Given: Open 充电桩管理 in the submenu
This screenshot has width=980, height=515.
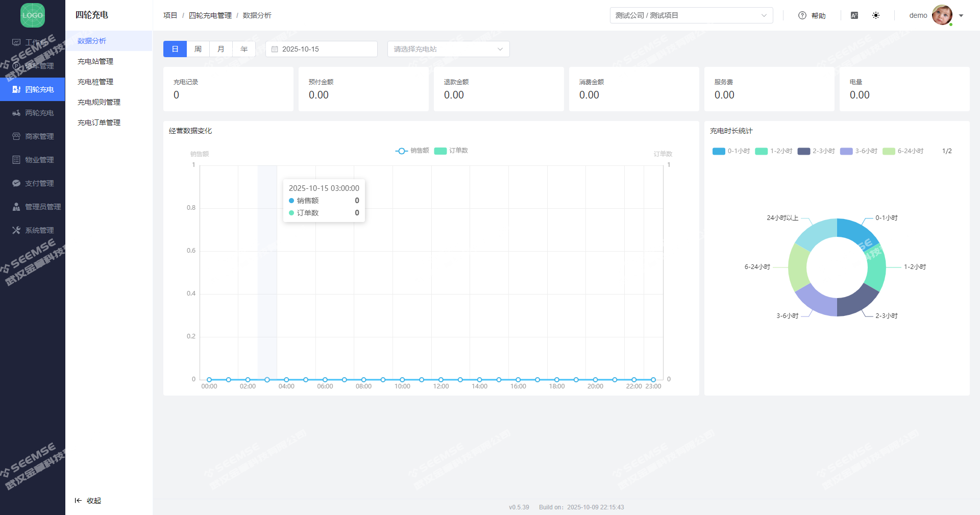Looking at the screenshot, I should (95, 82).
